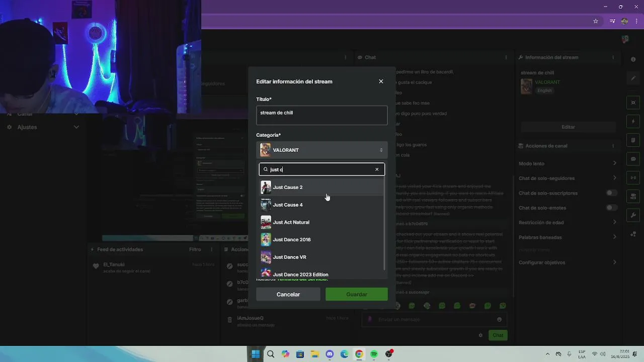Open Windows taskbar search

271,354
